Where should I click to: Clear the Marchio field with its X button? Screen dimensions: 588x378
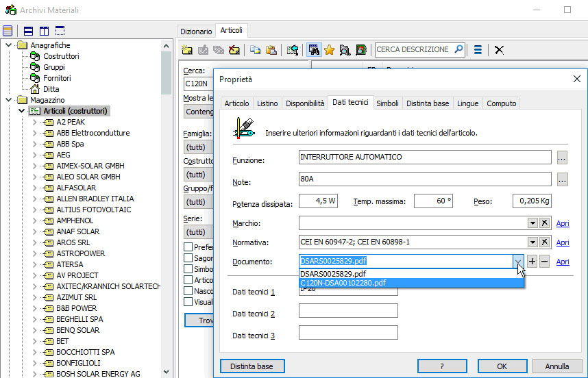[x=545, y=223]
